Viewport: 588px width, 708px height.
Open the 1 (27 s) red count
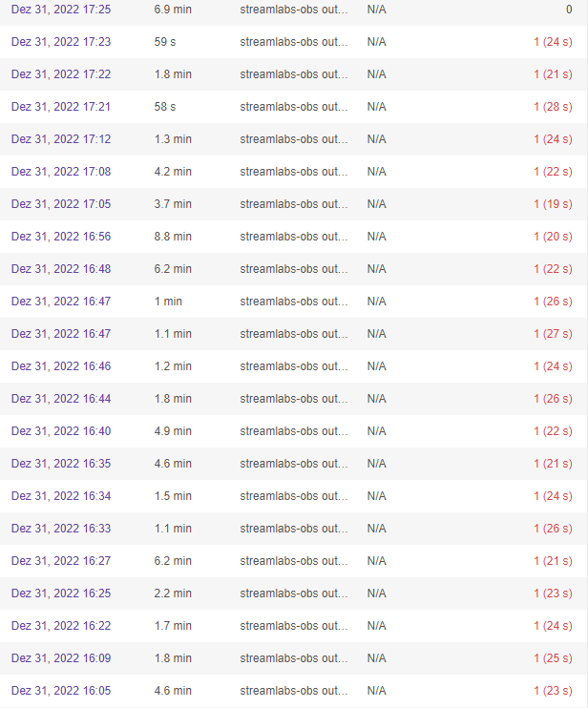pyautogui.click(x=553, y=334)
